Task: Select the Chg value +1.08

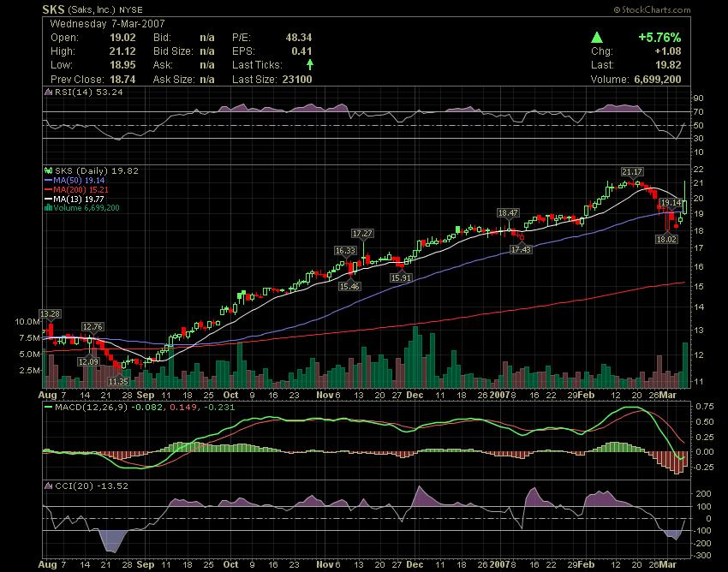Action: tap(668, 51)
